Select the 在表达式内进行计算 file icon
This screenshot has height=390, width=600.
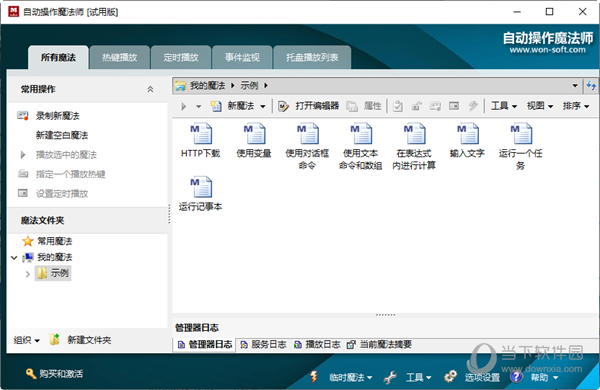(414, 133)
